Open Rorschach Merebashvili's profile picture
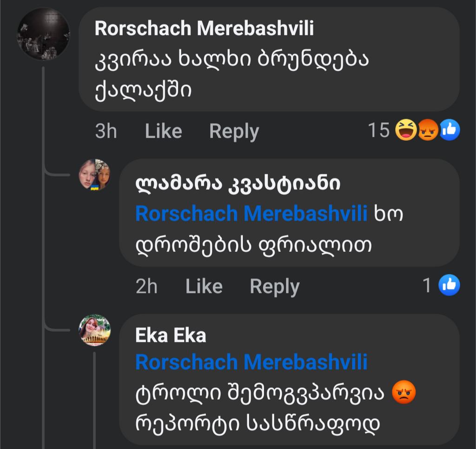 click(x=43, y=34)
